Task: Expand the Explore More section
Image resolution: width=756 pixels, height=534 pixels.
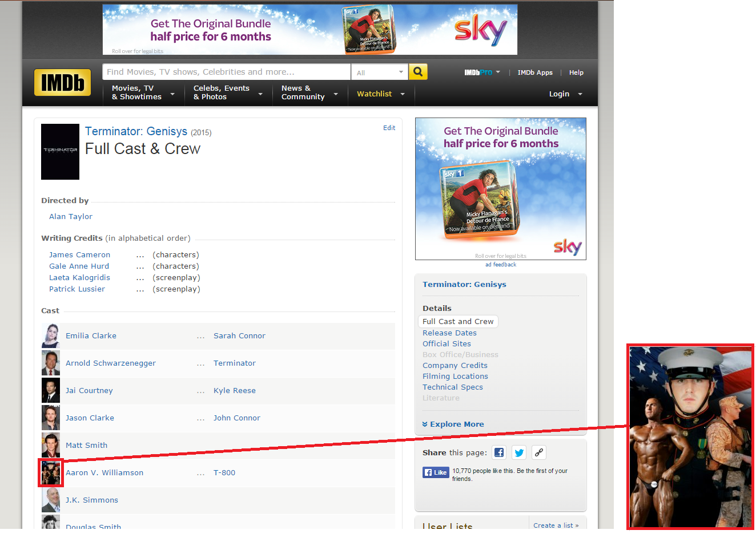Action: click(453, 424)
